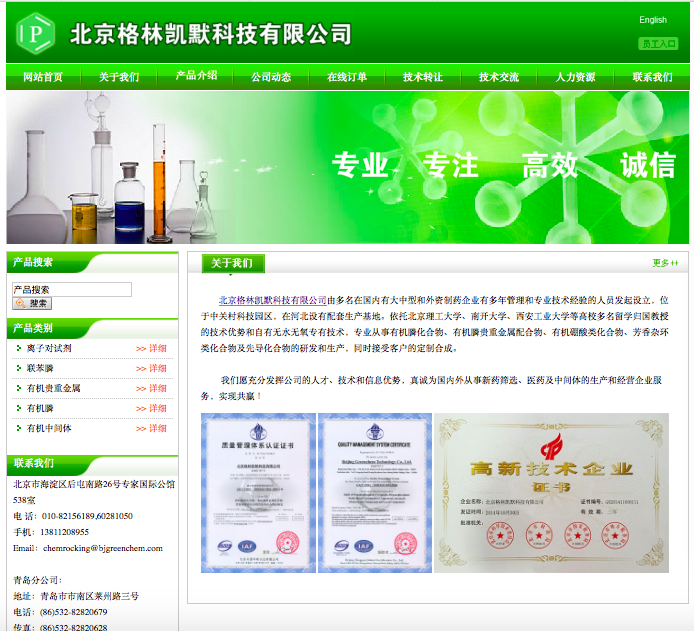
Task: Click 详细 next to 离子对试剂
Action: 151,348
